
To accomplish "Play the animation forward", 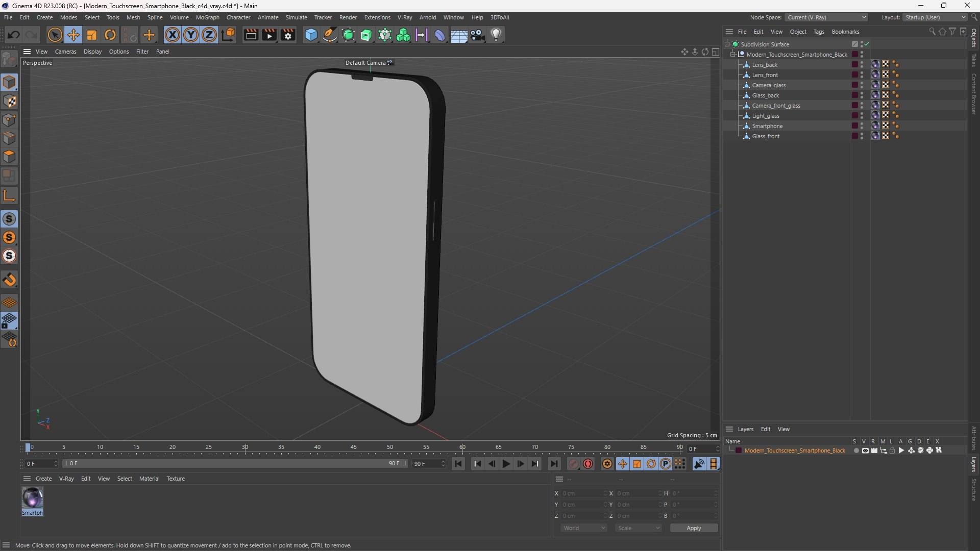I will (x=506, y=464).
